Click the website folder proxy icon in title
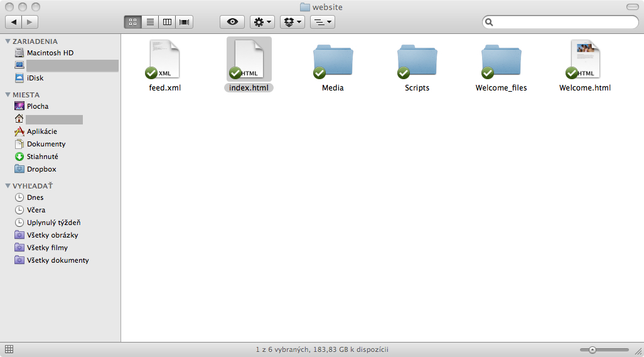Image resolution: width=644 pixels, height=357 pixels. [x=305, y=7]
